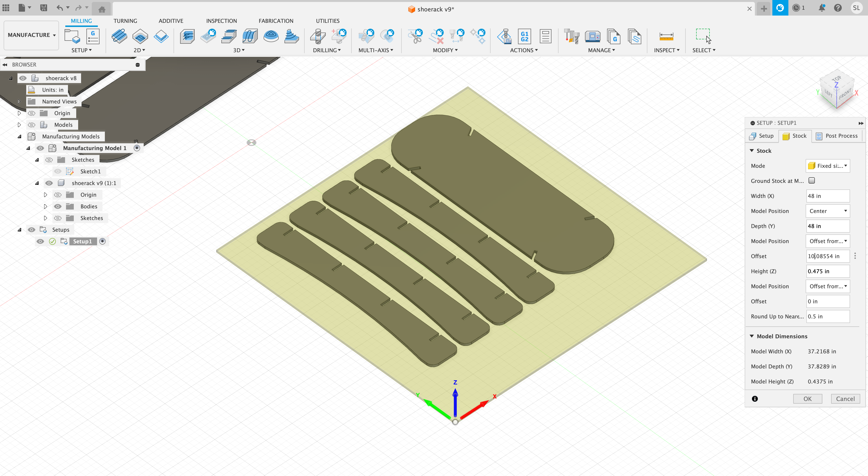Open the SL user account menu
The height and width of the screenshot is (476, 868).
pos(856,8)
